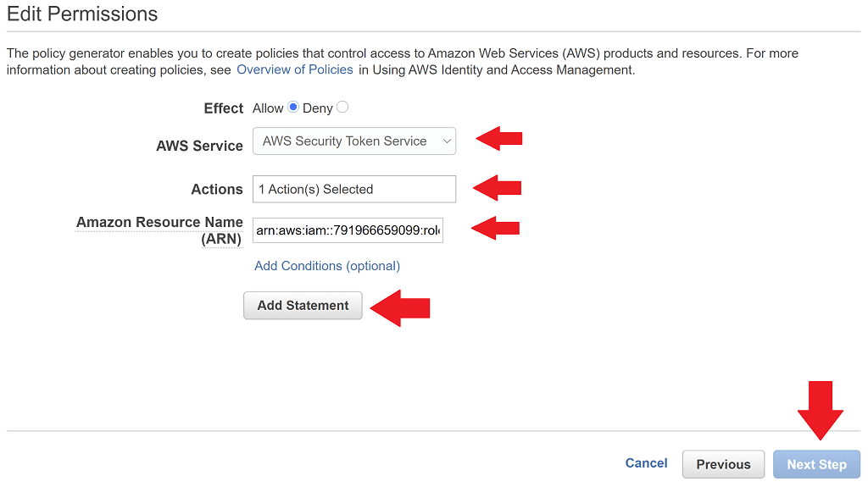Focus the Amazon Resource Name input field
Viewport: 868px width, 487px height.
348,230
